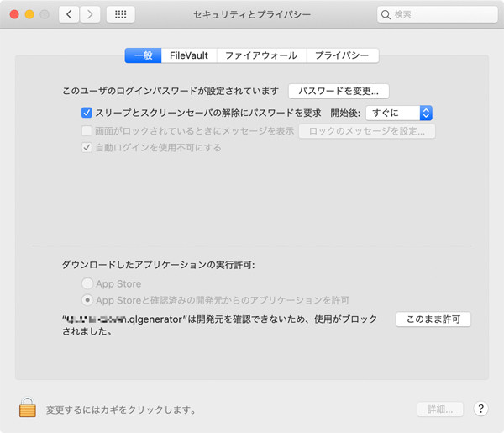The image size is (504, 433).
Task: Click the パスワードを変更... button
Action: click(339, 91)
